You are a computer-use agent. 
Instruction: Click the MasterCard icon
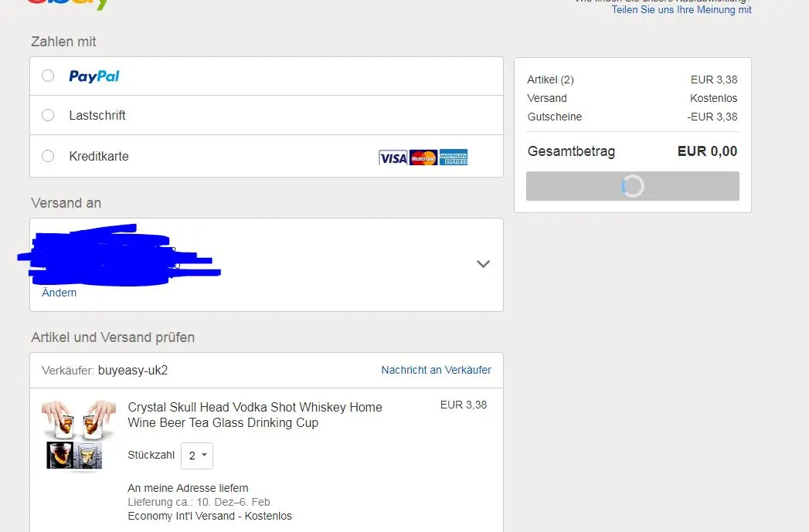[x=423, y=158]
